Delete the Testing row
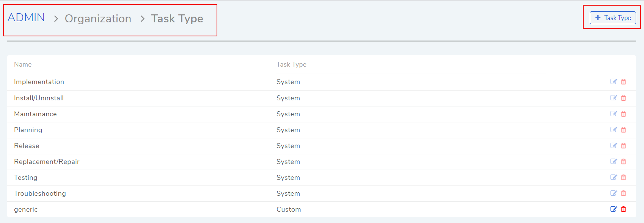 pyautogui.click(x=624, y=178)
